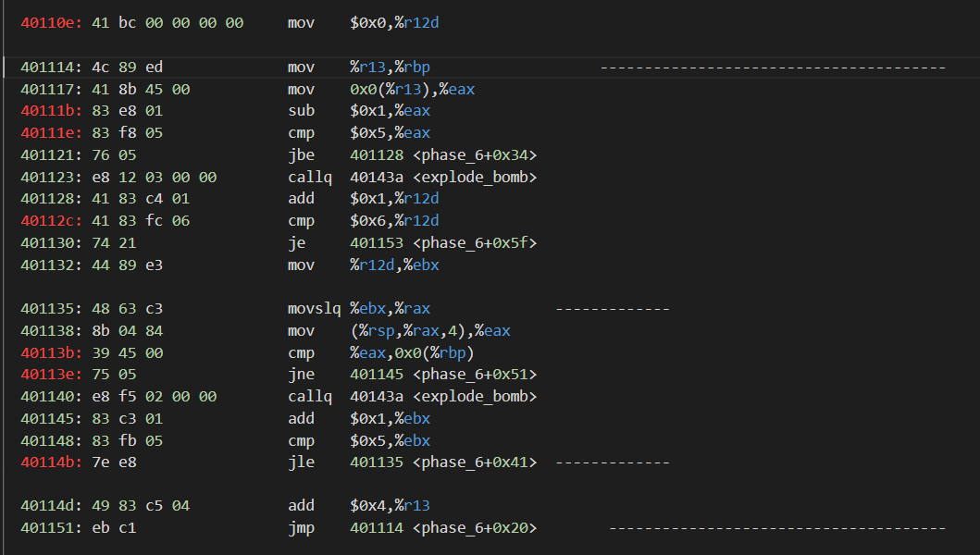Click address 401130 at start of je line
Screen dimensions: 980x555
pos(52,243)
